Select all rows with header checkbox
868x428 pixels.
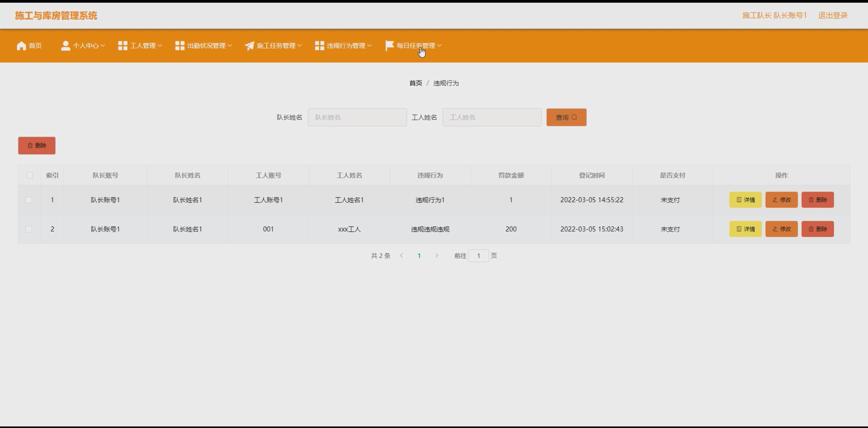(30, 175)
